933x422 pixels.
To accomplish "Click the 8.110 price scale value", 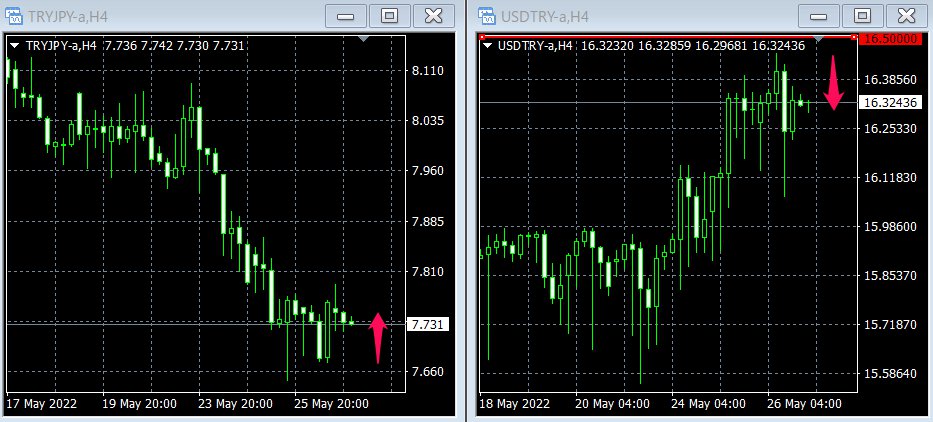I will (428, 71).
